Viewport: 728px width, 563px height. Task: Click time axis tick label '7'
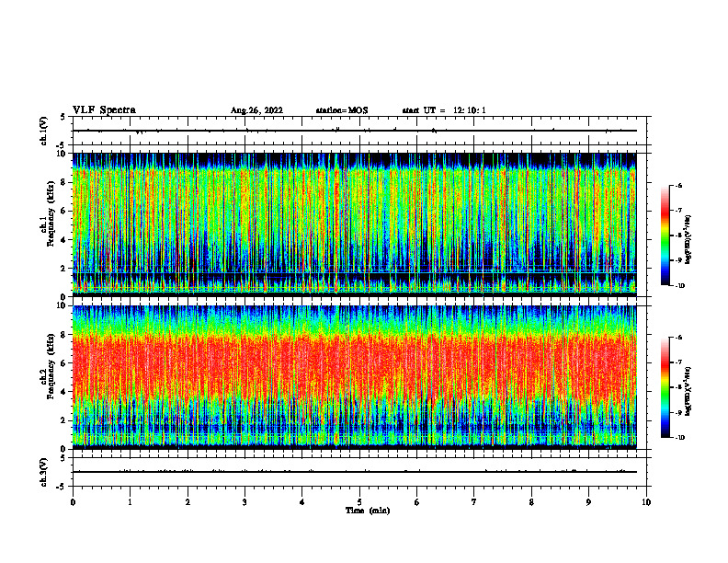coord(474,502)
